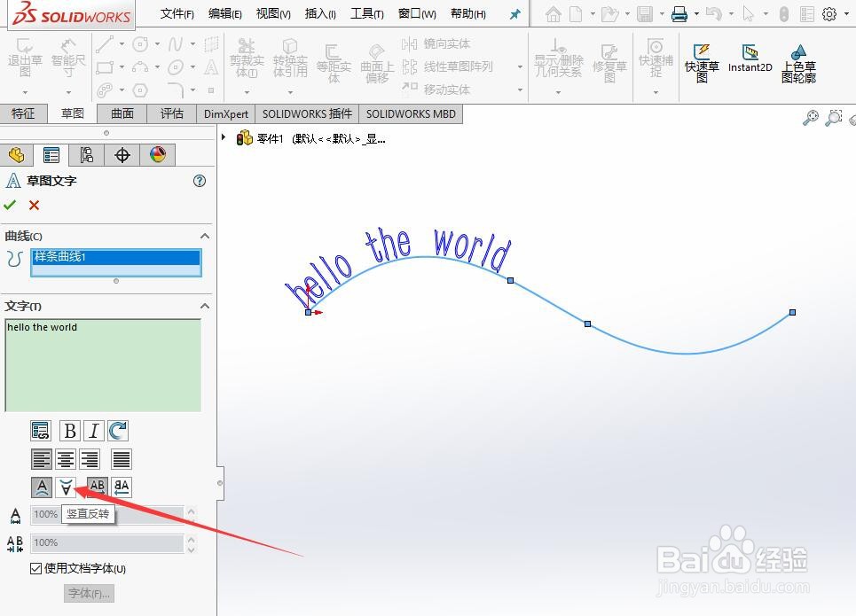Open the 窗口(W) menu
The width and height of the screenshot is (856, 616).
417,13
